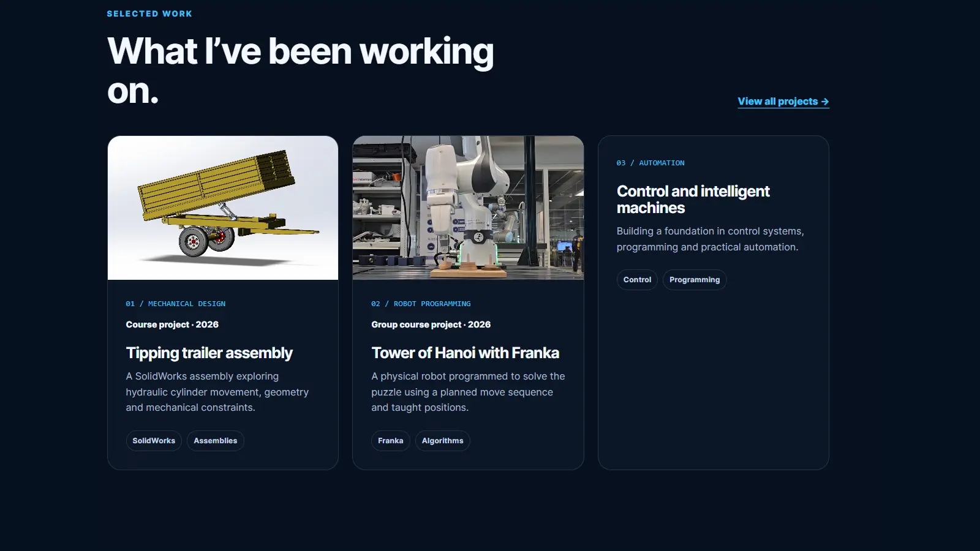Viewport: 980px width, 551px height.
Task: Open Tipping trailer assembly title
Action: [209, 353]
